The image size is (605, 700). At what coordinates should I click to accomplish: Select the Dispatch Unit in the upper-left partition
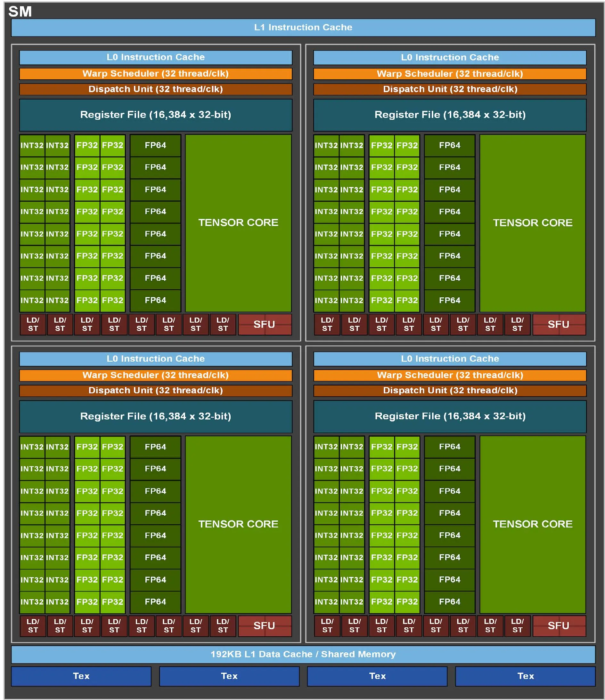(155, 89)
